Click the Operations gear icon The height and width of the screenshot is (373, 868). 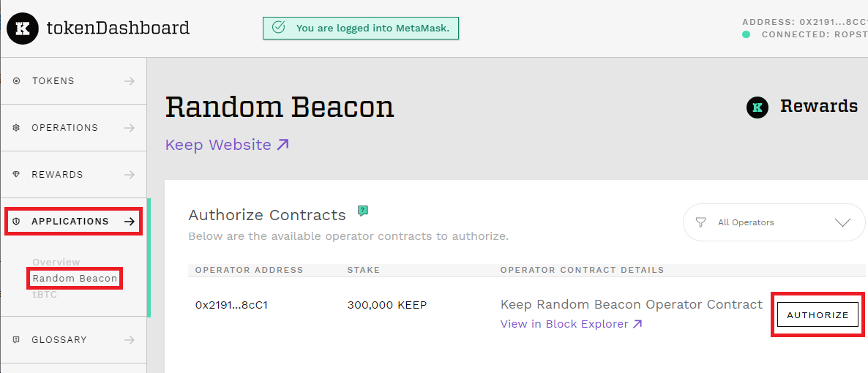point(17,128)
